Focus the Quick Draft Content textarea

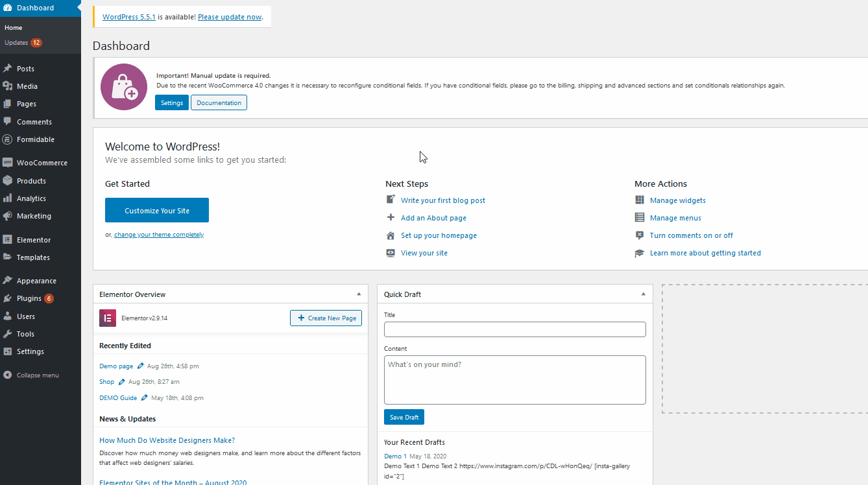point(515,380)
